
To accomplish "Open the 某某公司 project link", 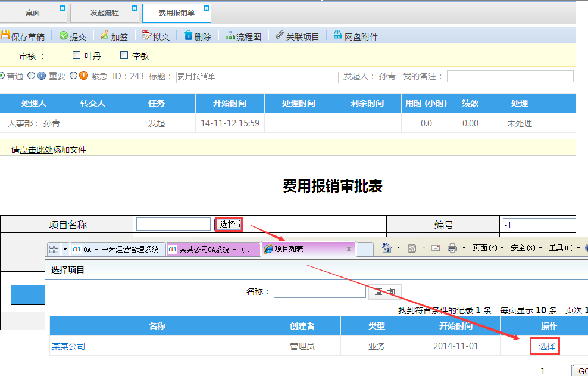I will coord(68,346).
